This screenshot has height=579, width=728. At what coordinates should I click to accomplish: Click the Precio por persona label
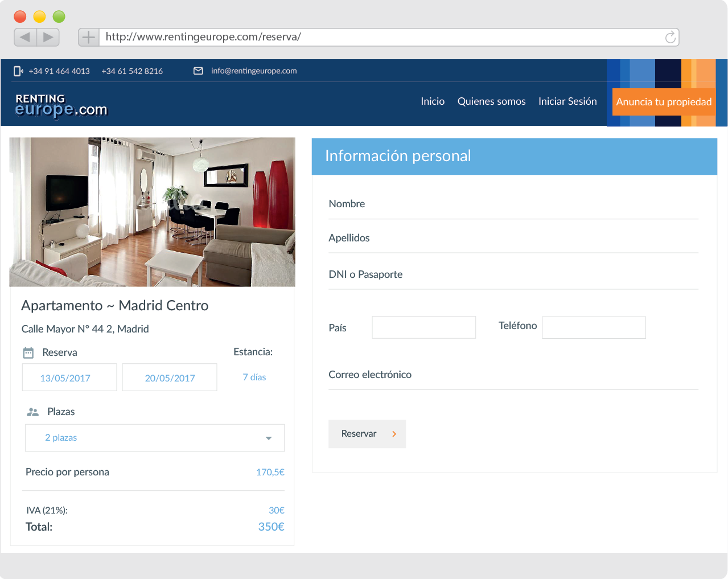coord(67,472)
